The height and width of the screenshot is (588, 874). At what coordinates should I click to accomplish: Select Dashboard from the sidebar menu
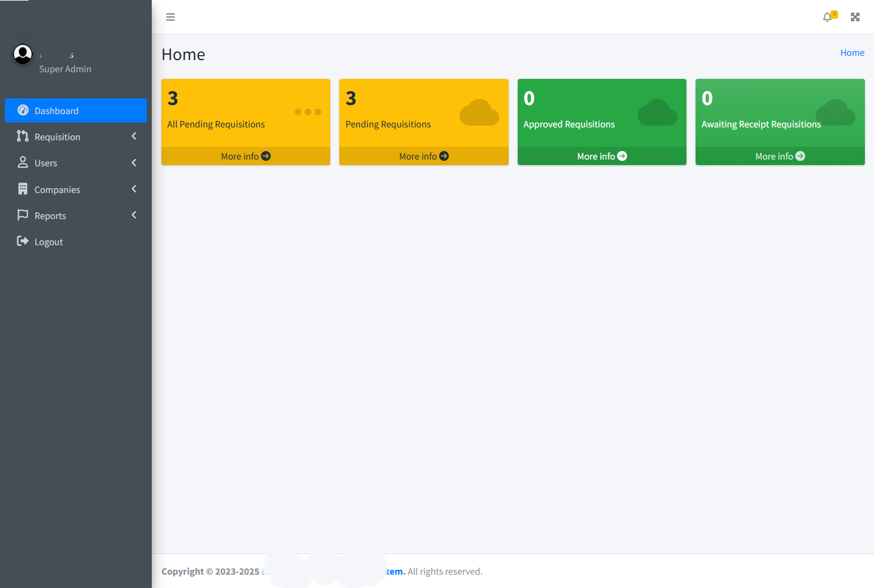(x=57, y=110)
